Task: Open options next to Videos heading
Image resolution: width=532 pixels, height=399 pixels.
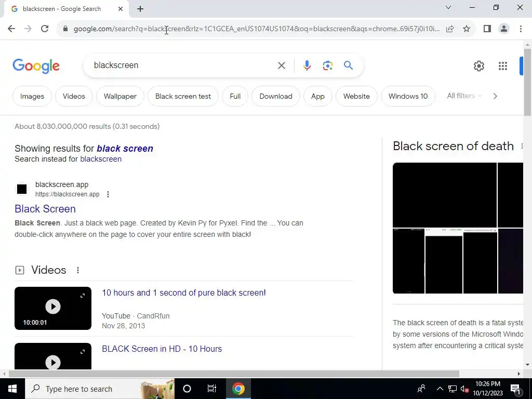Action: coord(78,270)
